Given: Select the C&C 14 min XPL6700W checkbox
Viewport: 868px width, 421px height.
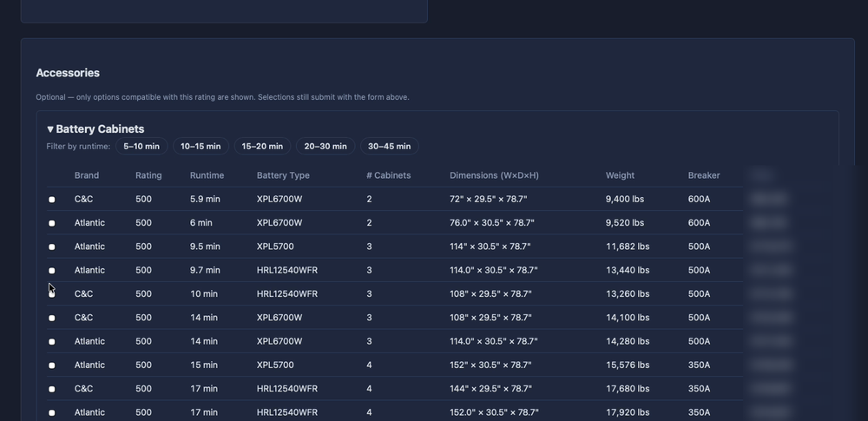Looking at the screenshot, I should 52,318.
